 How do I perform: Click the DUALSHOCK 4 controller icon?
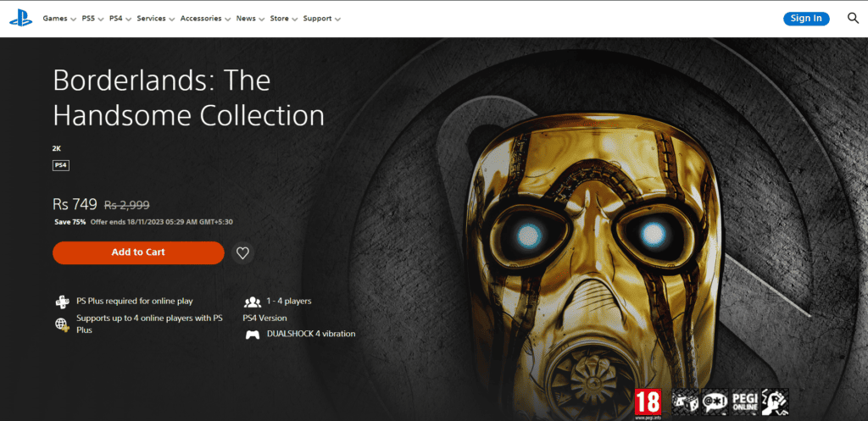coord(253,335)
